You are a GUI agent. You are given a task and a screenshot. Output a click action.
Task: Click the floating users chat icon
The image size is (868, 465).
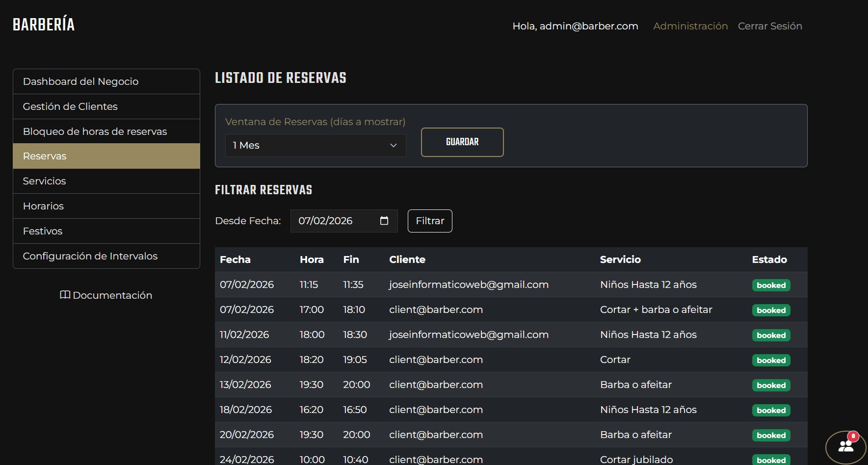click(x=845, y=447)
